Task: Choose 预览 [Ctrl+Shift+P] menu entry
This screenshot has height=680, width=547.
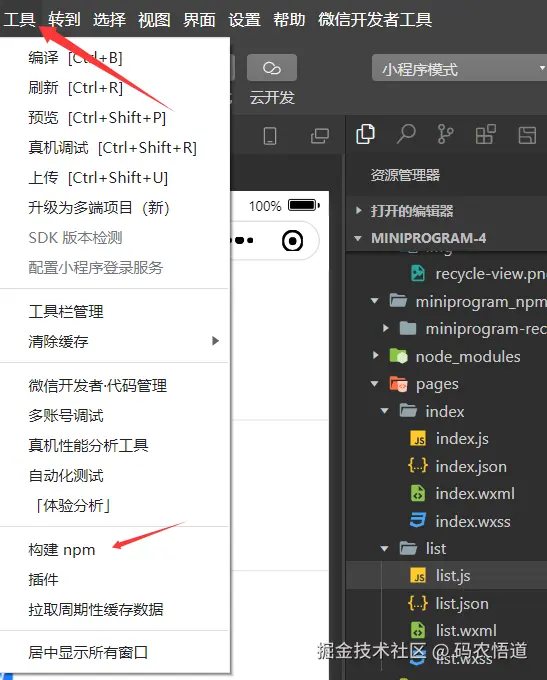Action: click(97, 118)
